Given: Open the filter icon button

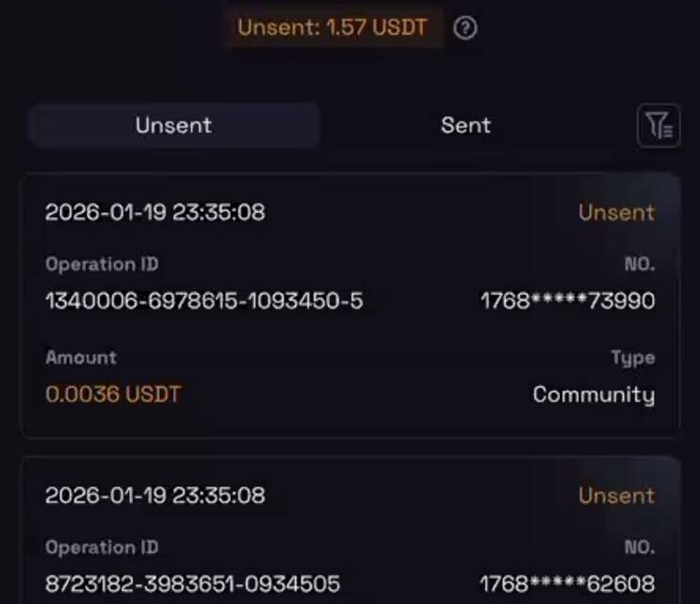Looking at the screenshot, I should (659, 125).
